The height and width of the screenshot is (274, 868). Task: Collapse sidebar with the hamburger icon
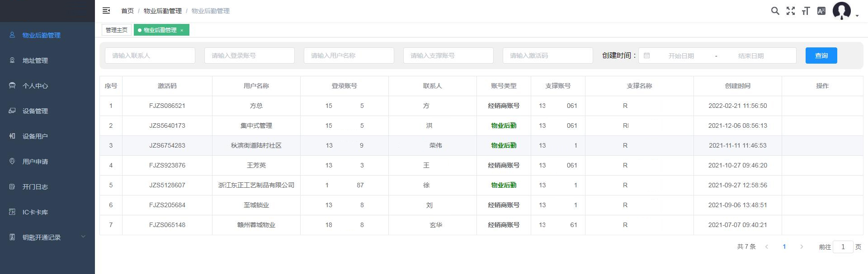(106, 10)
